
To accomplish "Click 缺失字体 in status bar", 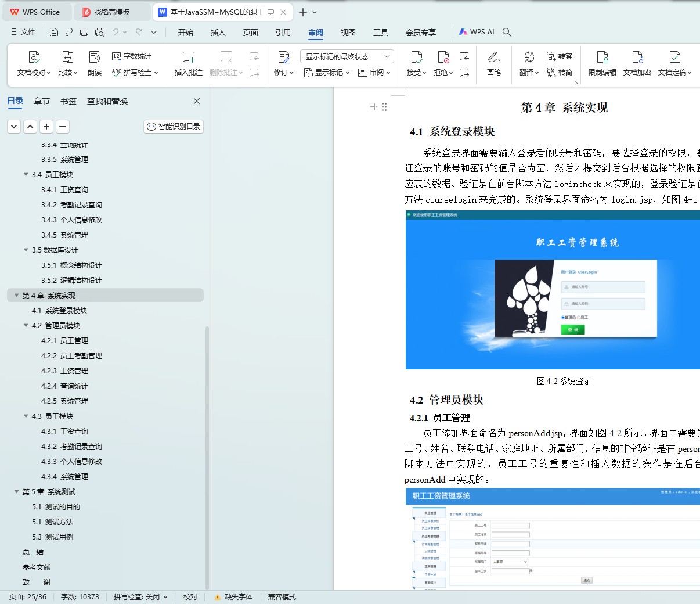I will [x=233, y=597].
